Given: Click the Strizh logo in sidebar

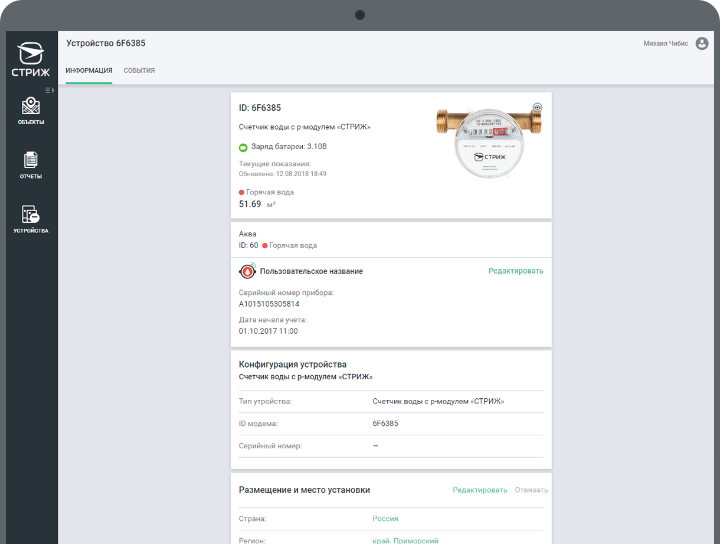Looking at the screenshot, I should [31, 59].
